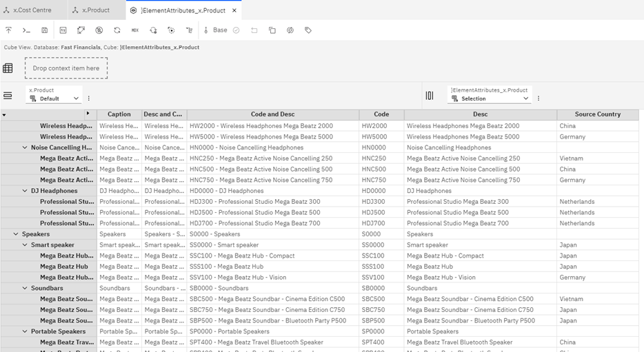The height and width of the screenshot is (352, 644).
Task: Open the MDX editor icon
Action: [135, 30]
